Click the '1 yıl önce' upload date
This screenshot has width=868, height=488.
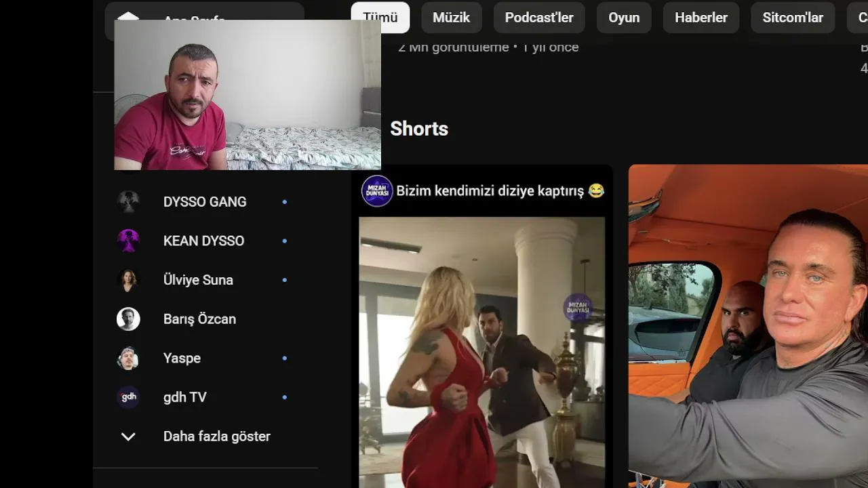coord(551,47)
